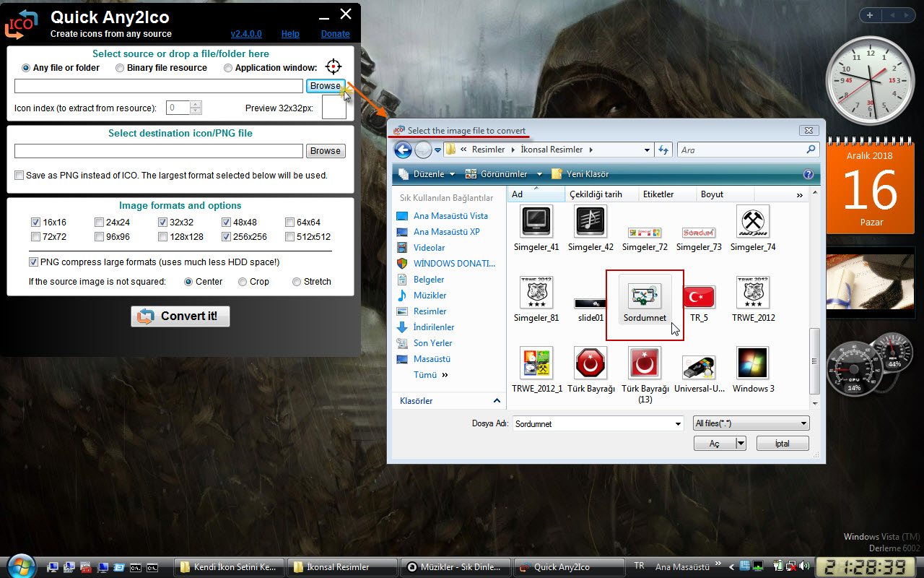Sort by the Ad column header
The height and width of the screenshot is (578, 924).
[x=536, y=194]
